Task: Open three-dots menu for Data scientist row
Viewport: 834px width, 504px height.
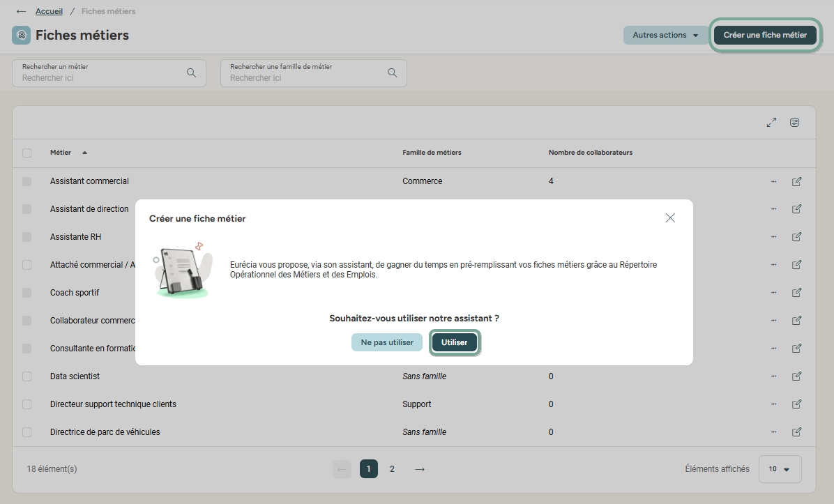Action: click(773, 376)
